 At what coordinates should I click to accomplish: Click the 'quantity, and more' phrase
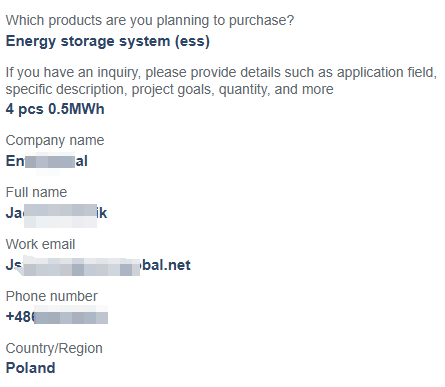(276, 90)
